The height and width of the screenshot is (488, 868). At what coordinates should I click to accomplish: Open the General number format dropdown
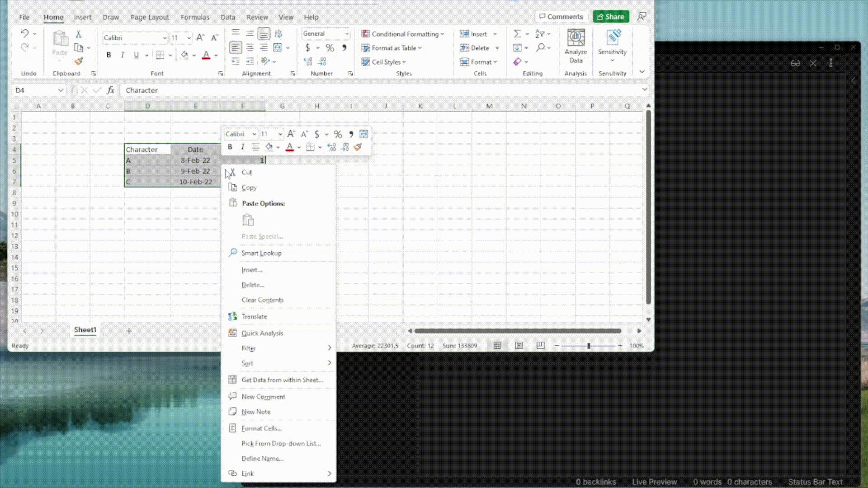click(347, 34)
